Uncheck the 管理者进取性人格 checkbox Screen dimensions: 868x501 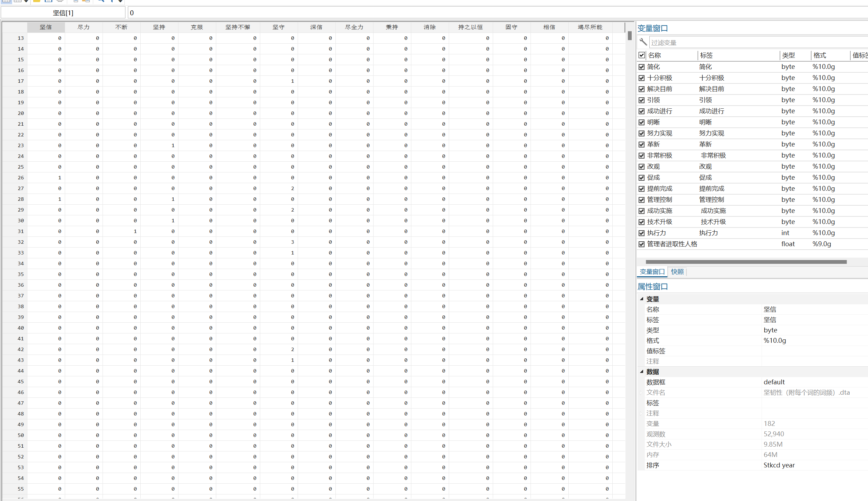click(x=641, y=244)
